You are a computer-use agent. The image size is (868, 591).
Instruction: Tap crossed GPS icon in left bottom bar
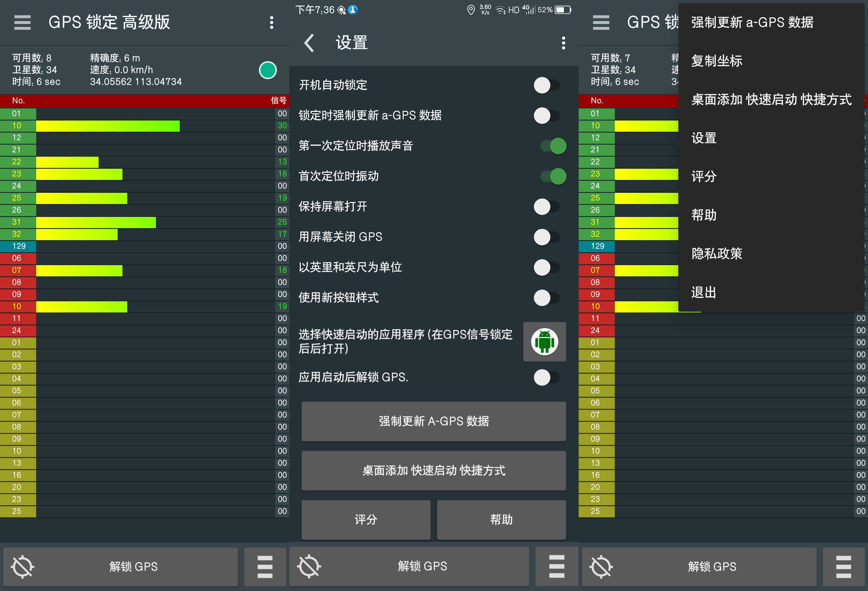[x=23, y=566]
